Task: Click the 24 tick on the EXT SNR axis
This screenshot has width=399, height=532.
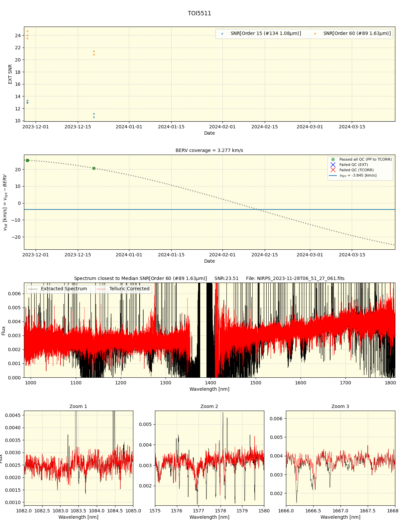Action: click(18, 36)
